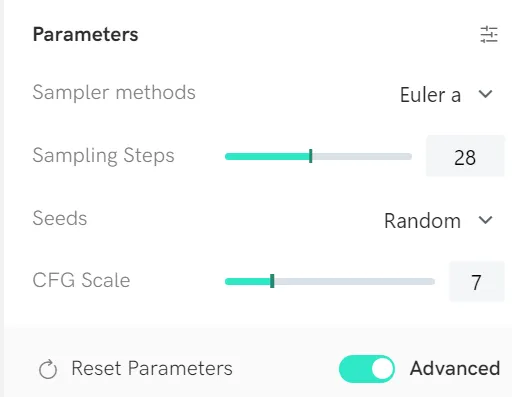Image resolution: width=512 pixels, height=397 pixels.
Task: Click the filled green CFG Scale track
Action: point(248,282)
